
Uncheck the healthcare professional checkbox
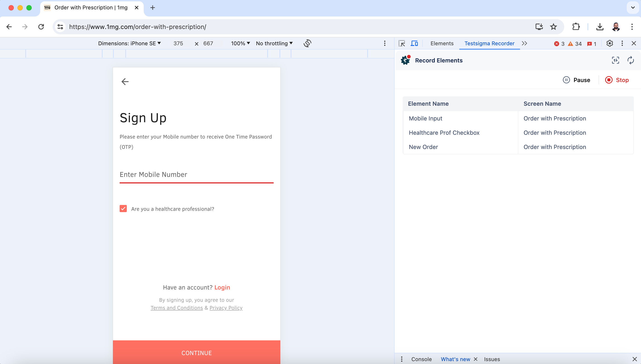point(123,209)
